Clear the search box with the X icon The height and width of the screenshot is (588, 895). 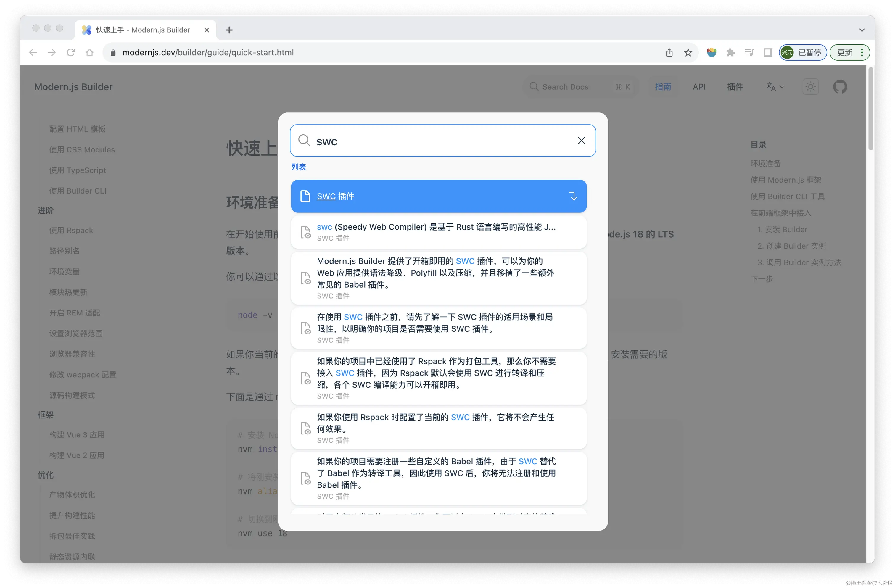point(581,141)
